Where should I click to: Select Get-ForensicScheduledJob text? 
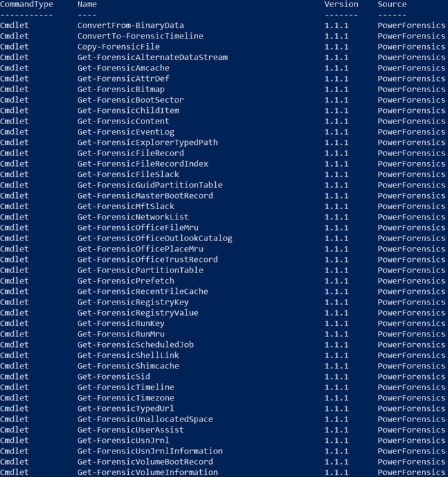click(x=135, y=345)
